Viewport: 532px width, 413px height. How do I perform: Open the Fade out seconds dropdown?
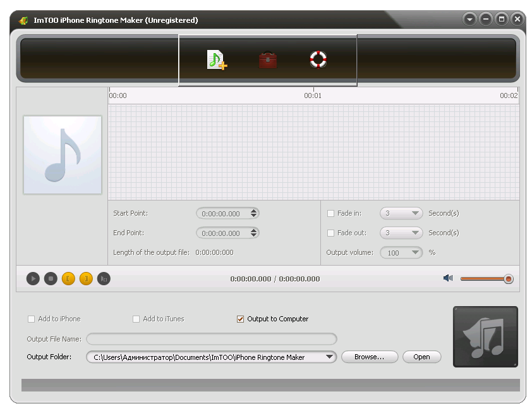pyautogui.click(x=401, y=233)
